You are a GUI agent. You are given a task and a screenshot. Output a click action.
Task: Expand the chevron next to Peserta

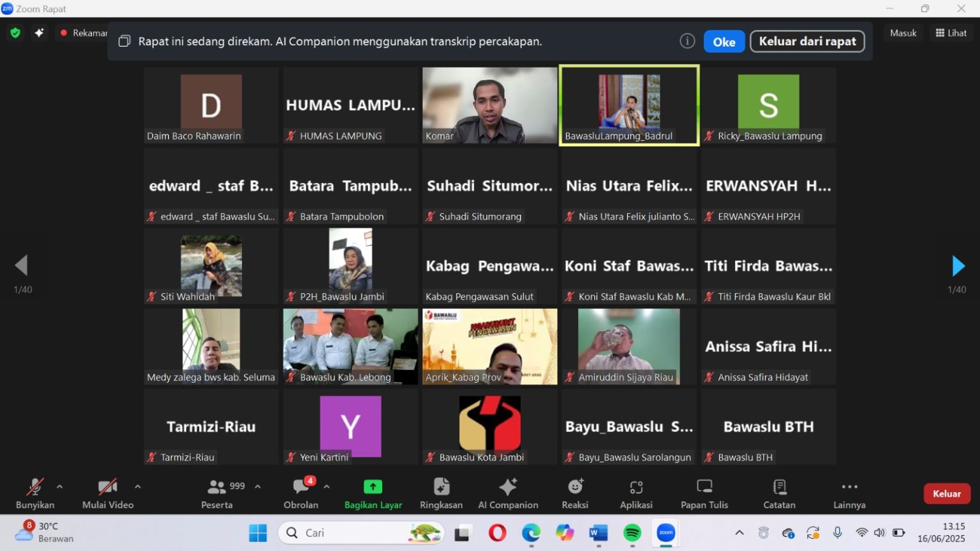click(258, 487)
